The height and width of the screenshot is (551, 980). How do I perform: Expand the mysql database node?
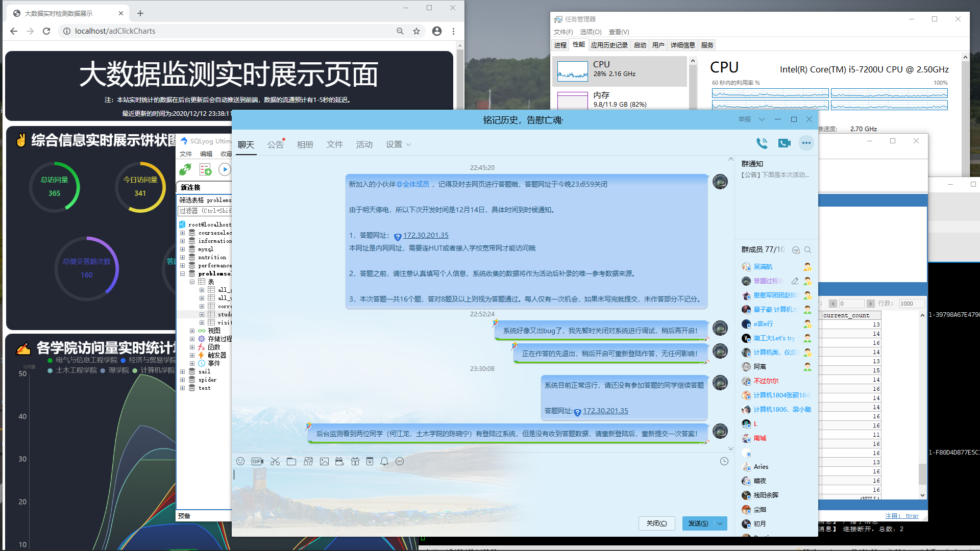[x=182, y=249]
